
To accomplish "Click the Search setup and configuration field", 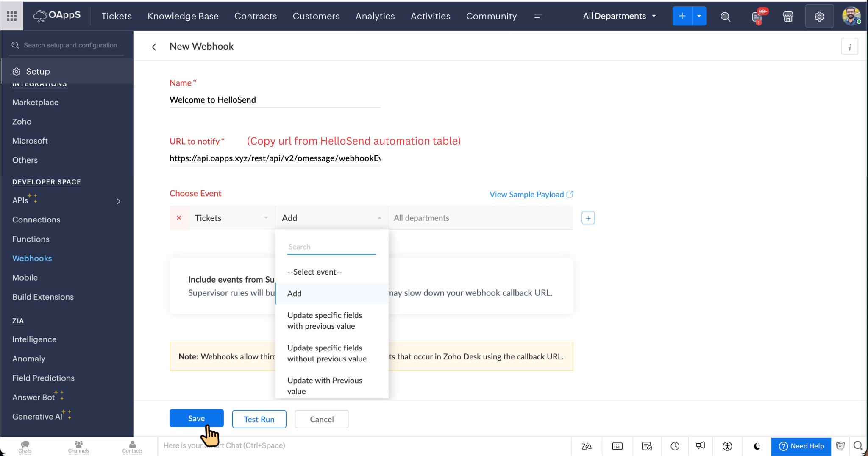I will click(x=68, y=45).
